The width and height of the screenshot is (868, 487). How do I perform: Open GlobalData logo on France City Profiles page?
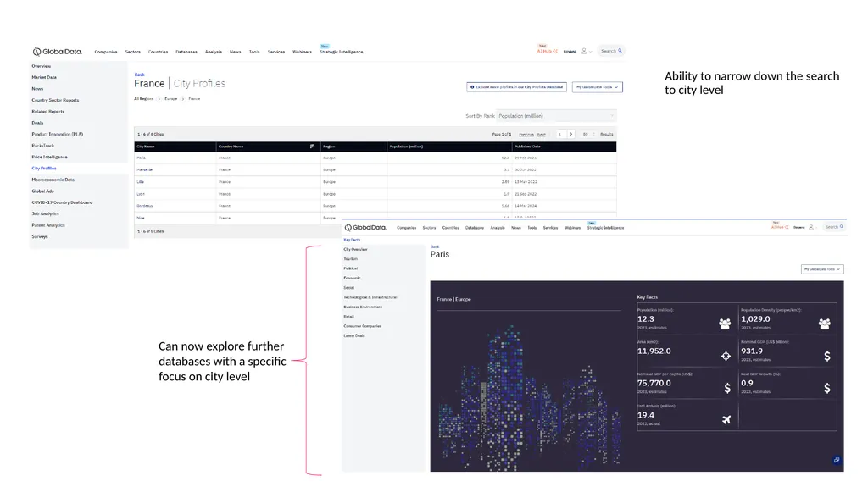point(57,52)
